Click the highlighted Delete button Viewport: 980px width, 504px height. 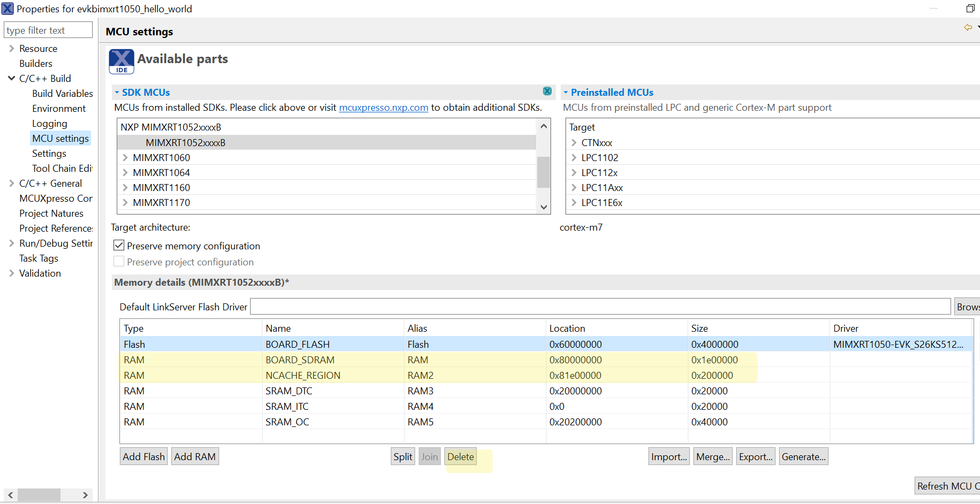460,456
